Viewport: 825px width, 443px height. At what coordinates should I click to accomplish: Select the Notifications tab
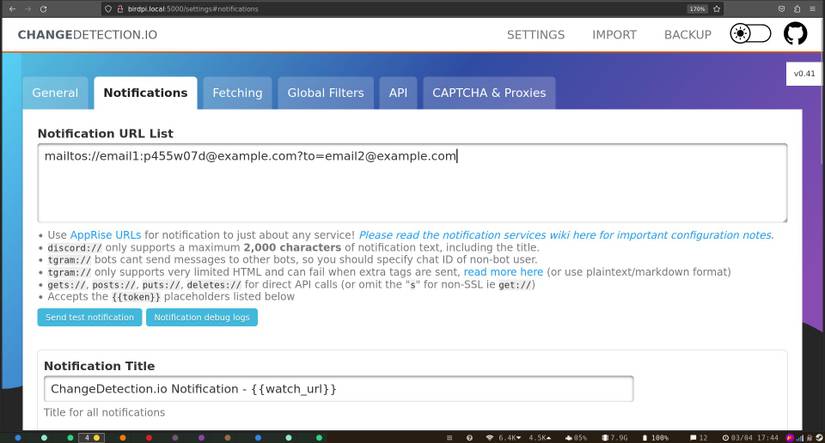tap(146, 93)
